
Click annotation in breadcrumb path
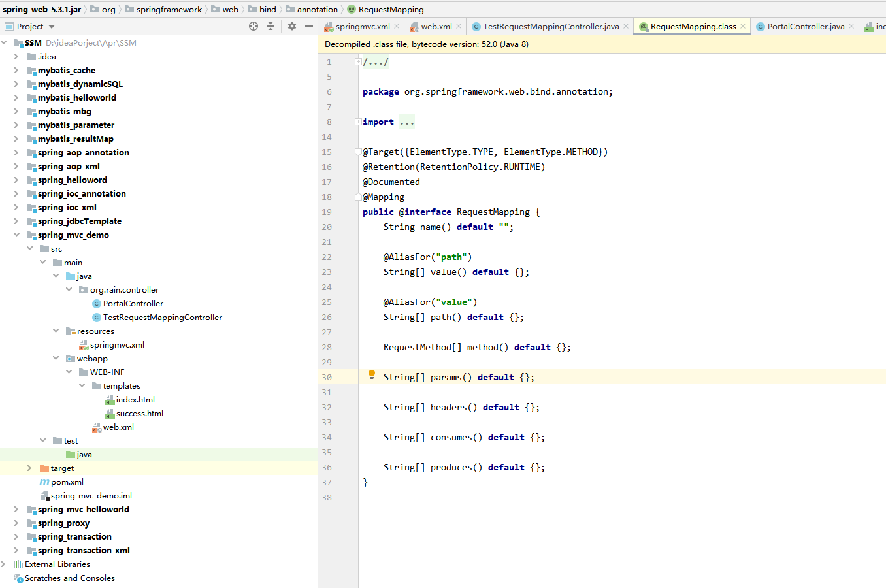pos(318,9)
